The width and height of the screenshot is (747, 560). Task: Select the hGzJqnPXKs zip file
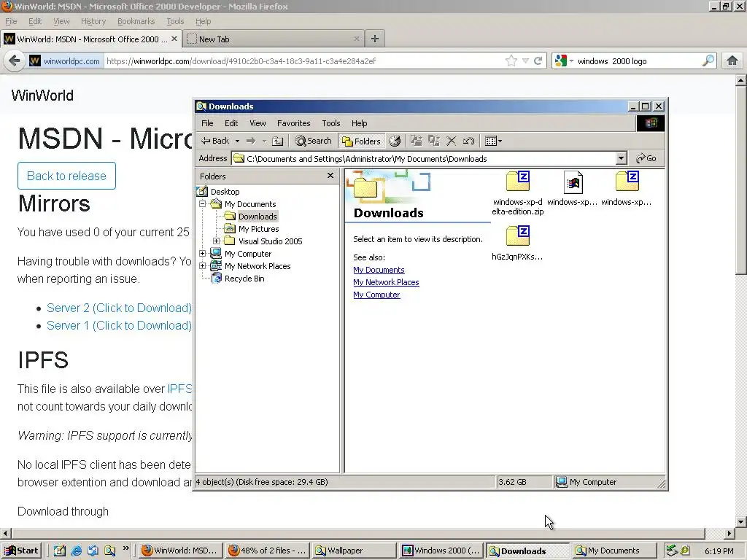click(x=518, y=244)
